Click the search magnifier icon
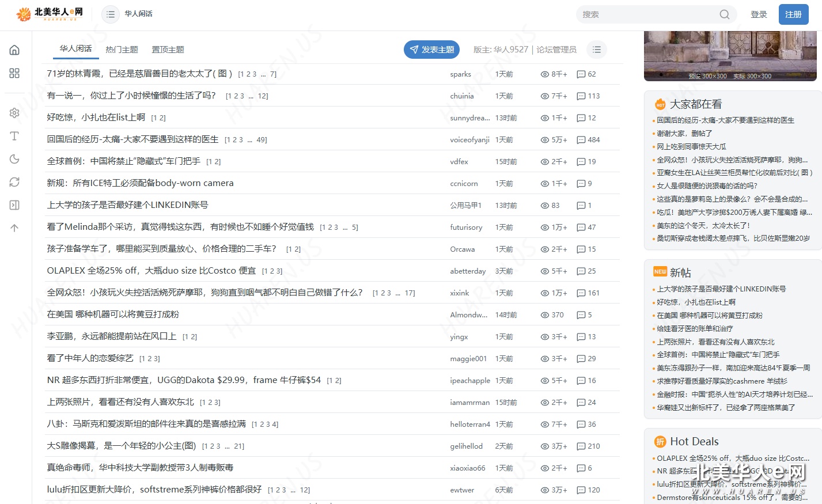This screenshot has width=822, height=504. click(x=724, y=14)
